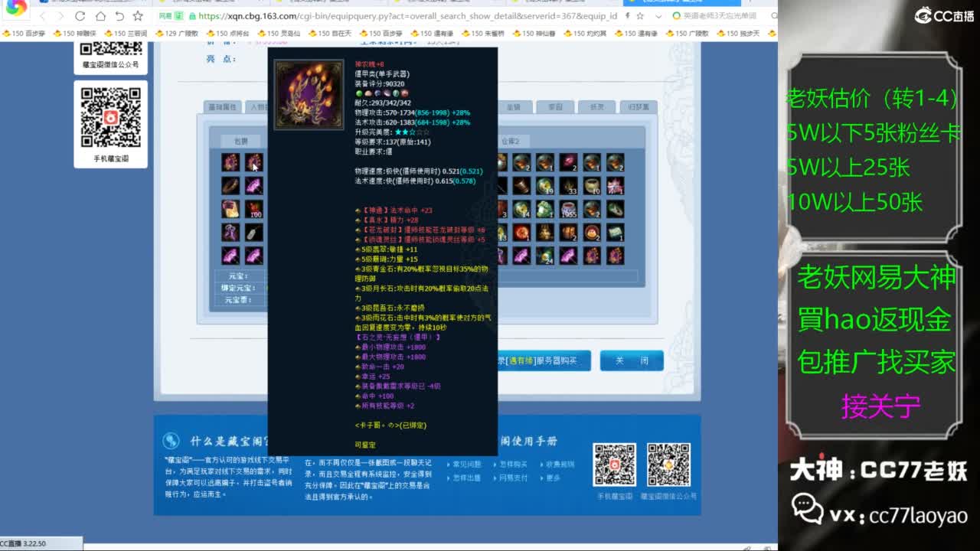Select the last item in the warehouse bottom row

point(615,256)
